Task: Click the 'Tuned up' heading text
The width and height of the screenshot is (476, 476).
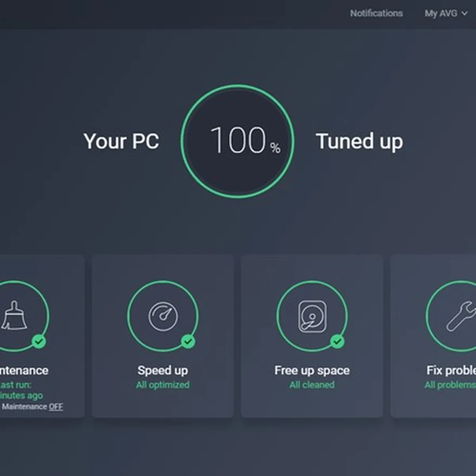Action: tap(359, 142)
